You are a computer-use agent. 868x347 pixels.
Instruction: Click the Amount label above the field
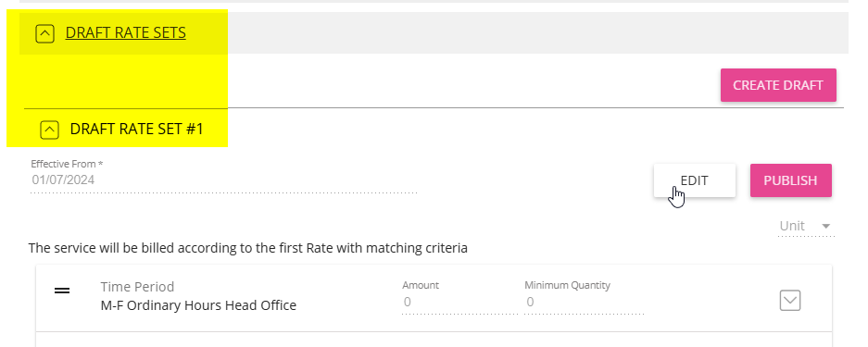pyautogui.click(x=421, y=285)
